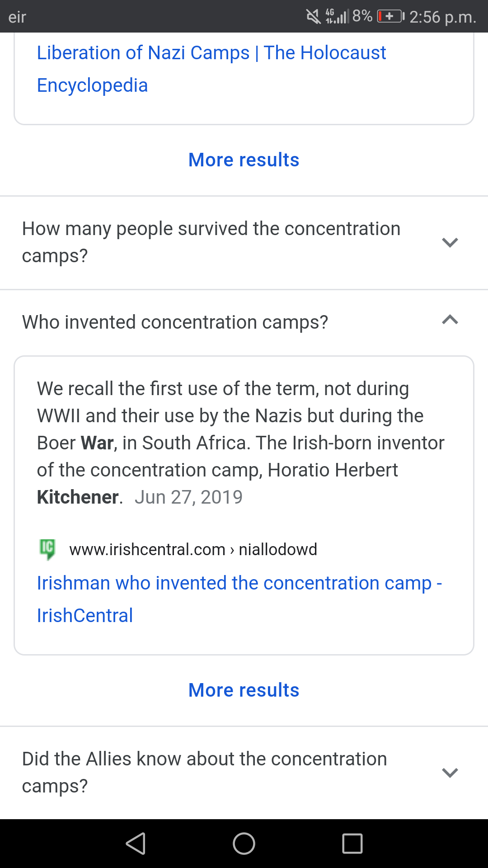The height and width of the screenshot is (868, 488).
Task: Select 'Did the Allies know' question text
Action: pos(204,773)
